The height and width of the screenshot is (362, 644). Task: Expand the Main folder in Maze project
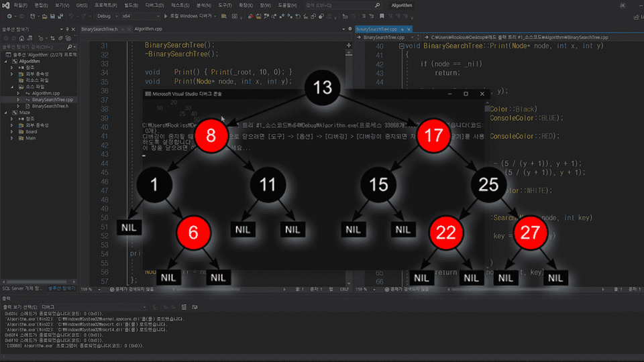click(12, 138)
